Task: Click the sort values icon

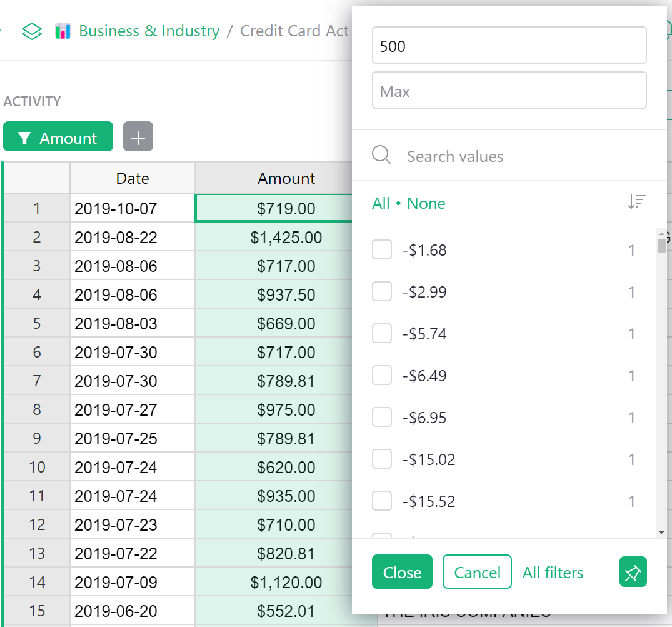Action: pos(636,202)
